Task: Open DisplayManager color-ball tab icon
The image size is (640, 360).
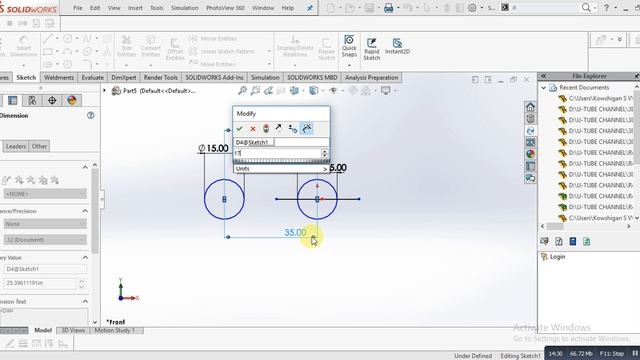Action: click(72, 100)
